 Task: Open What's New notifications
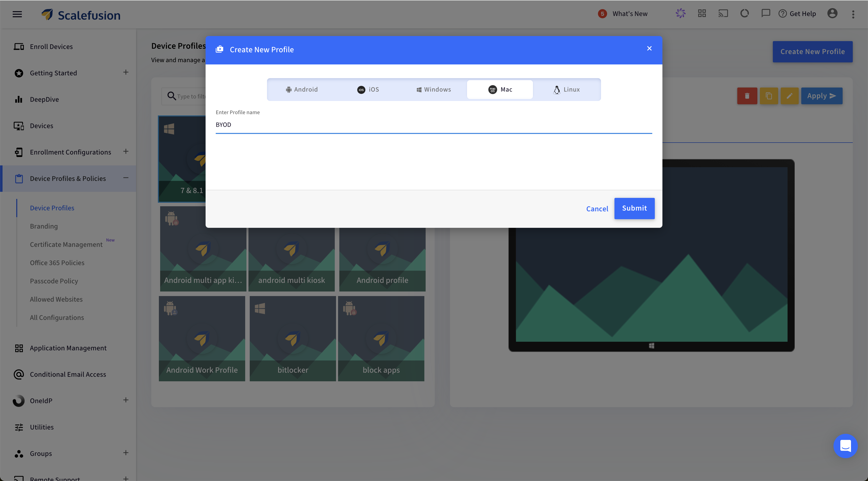pyautogui.click(x=622, y=14)
